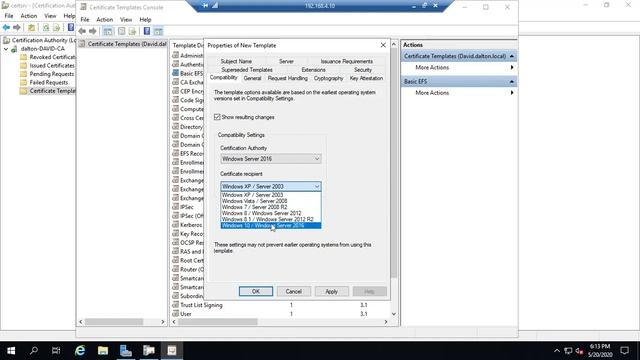
Task: Open Server Manager from the taskbar
Action: coord(126,351)
